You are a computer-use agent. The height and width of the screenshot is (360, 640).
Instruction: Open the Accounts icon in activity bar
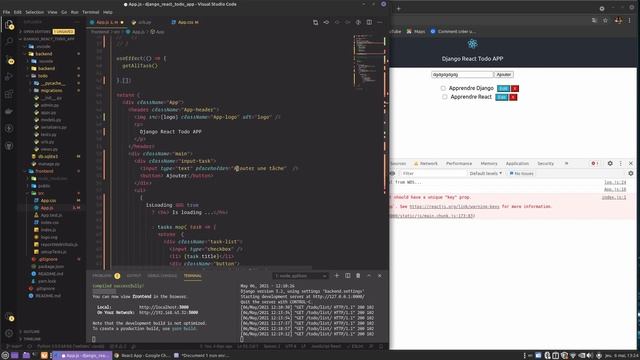point(10,317)
